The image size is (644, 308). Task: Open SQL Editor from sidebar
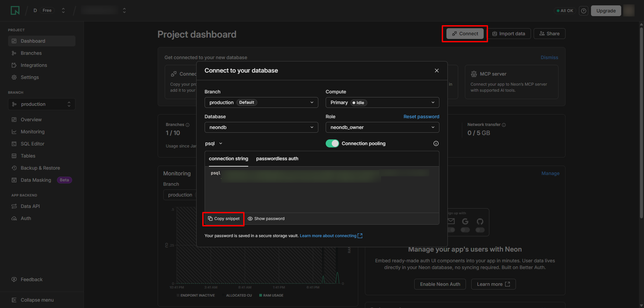tap(32, 144)
